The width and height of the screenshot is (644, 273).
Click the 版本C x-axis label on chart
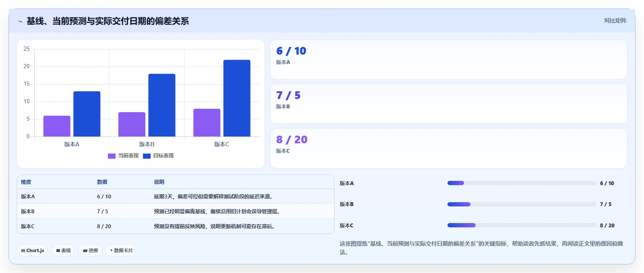[x=222, y=144]
